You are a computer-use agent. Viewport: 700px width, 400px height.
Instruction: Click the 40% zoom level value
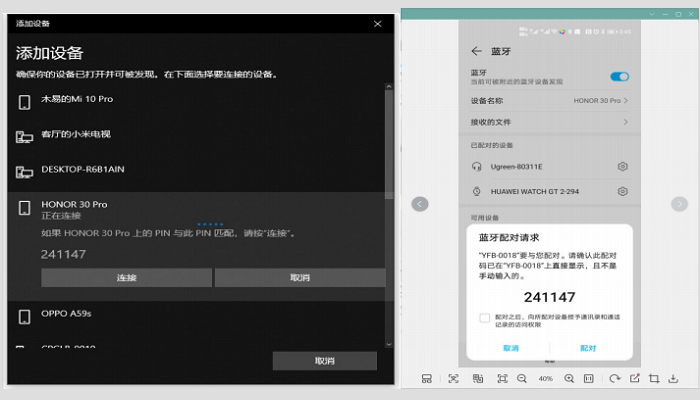tap(545, 379)
